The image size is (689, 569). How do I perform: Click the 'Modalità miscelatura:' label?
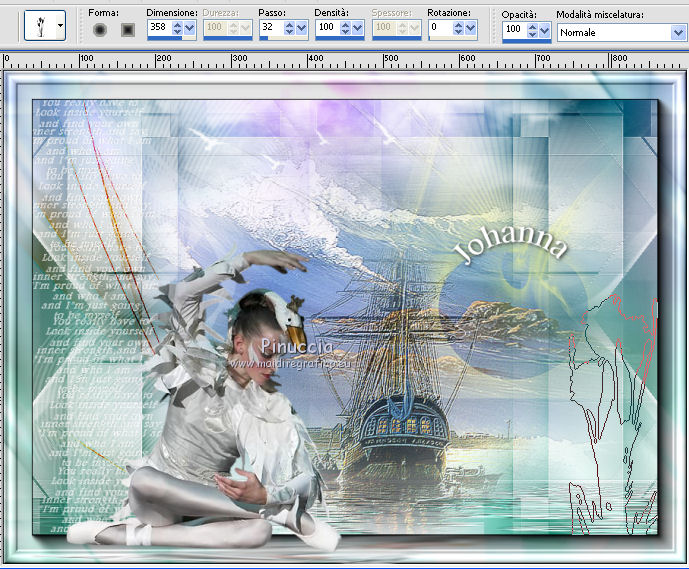[600, 14]
